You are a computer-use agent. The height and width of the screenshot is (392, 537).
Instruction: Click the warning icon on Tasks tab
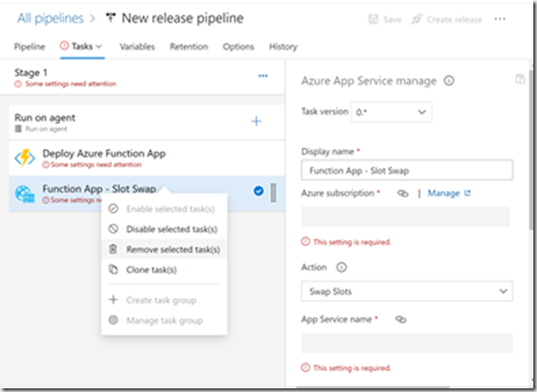64,45
